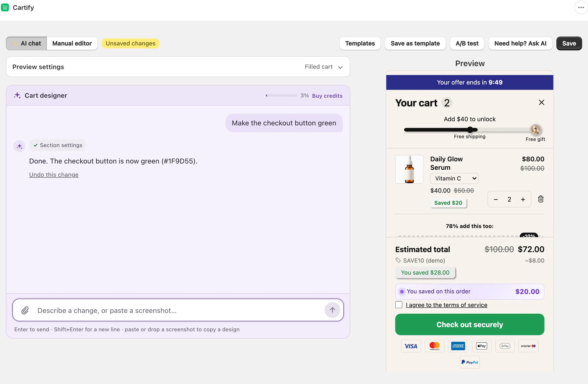This screenshot has height=384, width=588.
Task: Close the cart preview with X
Action: pyautogui.click(x=541, y=102)
